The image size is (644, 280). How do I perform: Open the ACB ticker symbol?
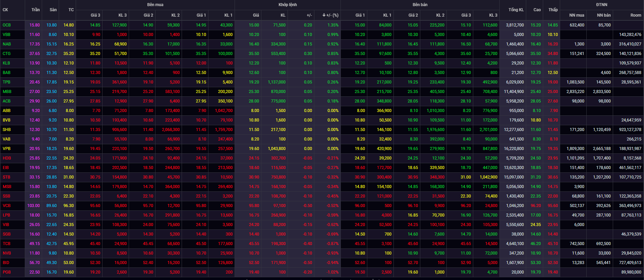click(x=6, y=101)
